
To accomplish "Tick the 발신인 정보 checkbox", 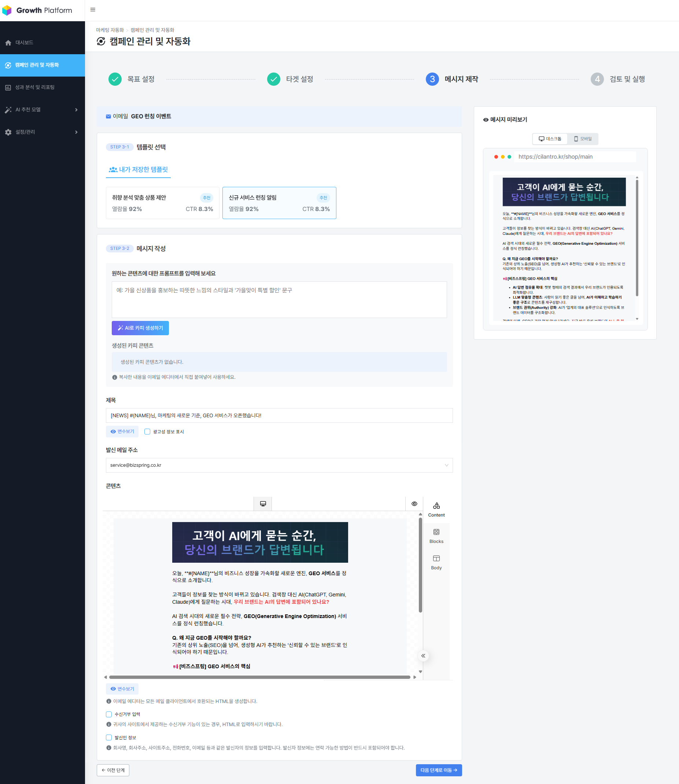I will point(109,737).
